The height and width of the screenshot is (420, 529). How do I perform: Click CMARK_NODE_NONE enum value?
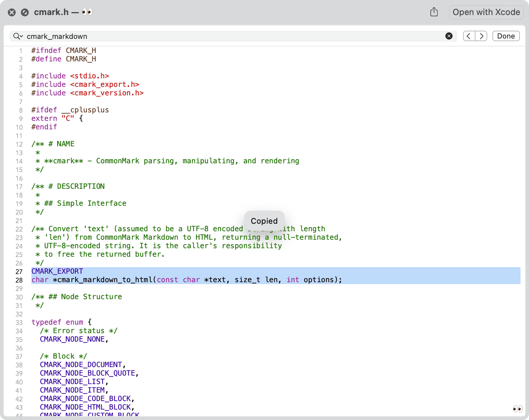coord(72,339)
